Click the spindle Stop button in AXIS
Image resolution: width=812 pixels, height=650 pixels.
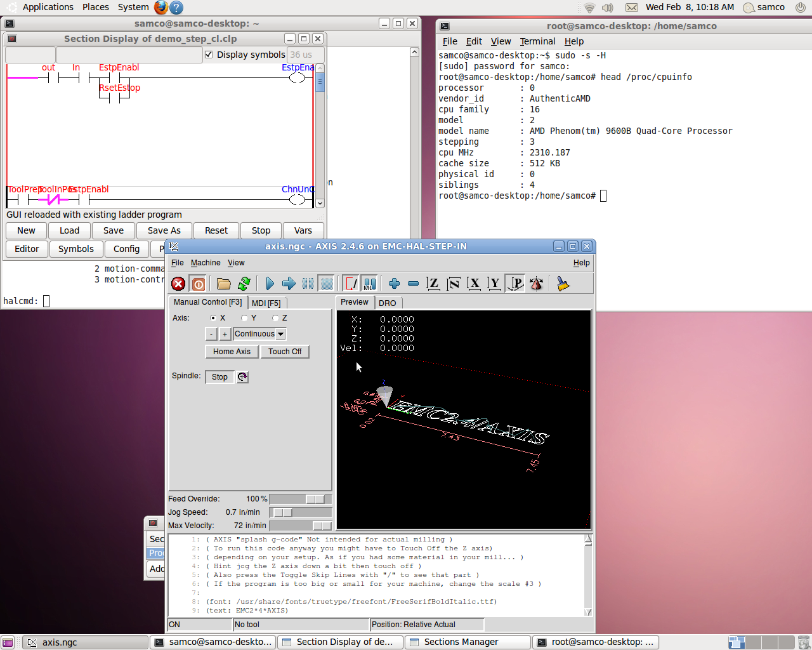click(219, 377)
